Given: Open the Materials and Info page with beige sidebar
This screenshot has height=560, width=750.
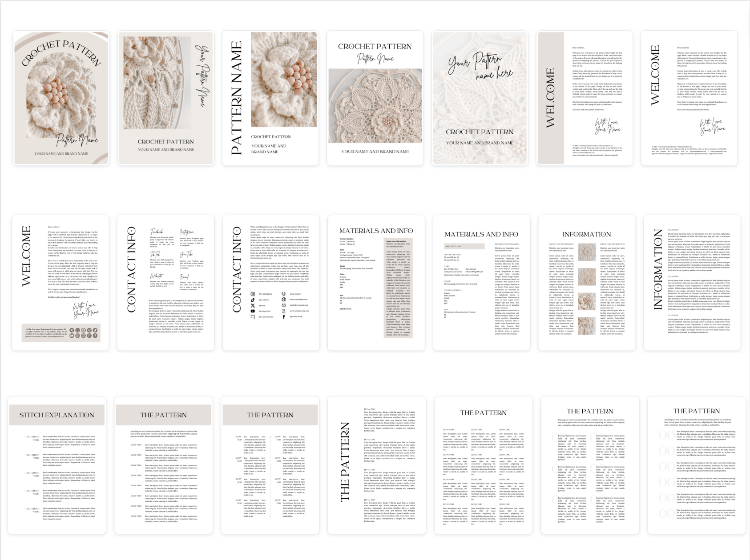Looking at the screenshot, I should [376, 283].
